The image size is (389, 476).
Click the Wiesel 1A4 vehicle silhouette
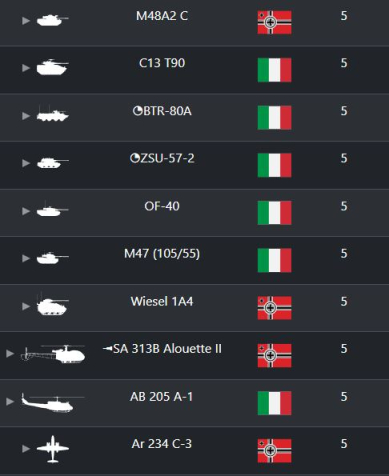(x=52, y=305)
